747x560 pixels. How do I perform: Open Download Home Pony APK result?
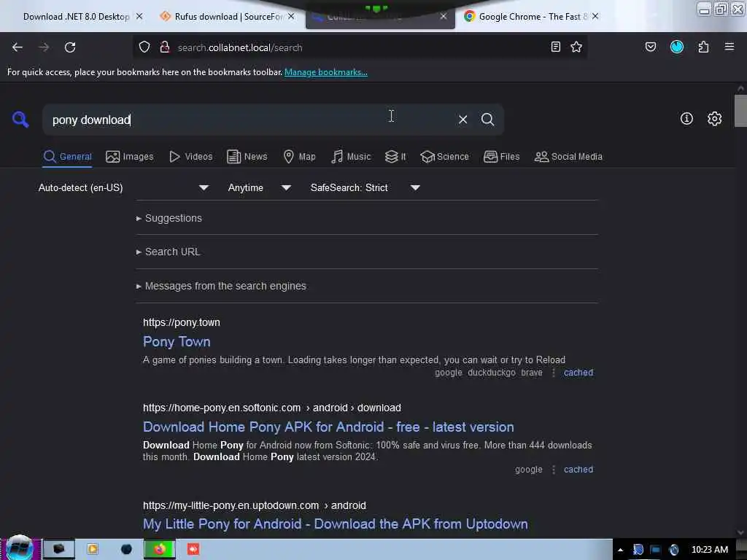(x=328, y=427)
